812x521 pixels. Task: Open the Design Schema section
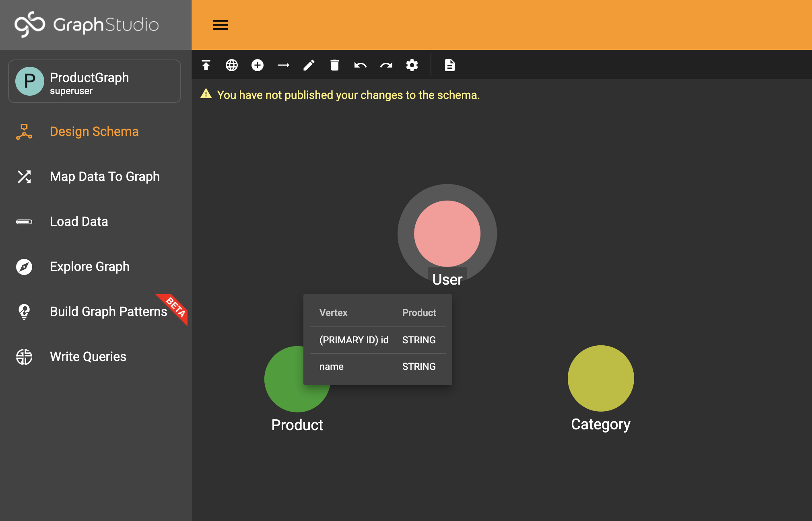[94, 131]
